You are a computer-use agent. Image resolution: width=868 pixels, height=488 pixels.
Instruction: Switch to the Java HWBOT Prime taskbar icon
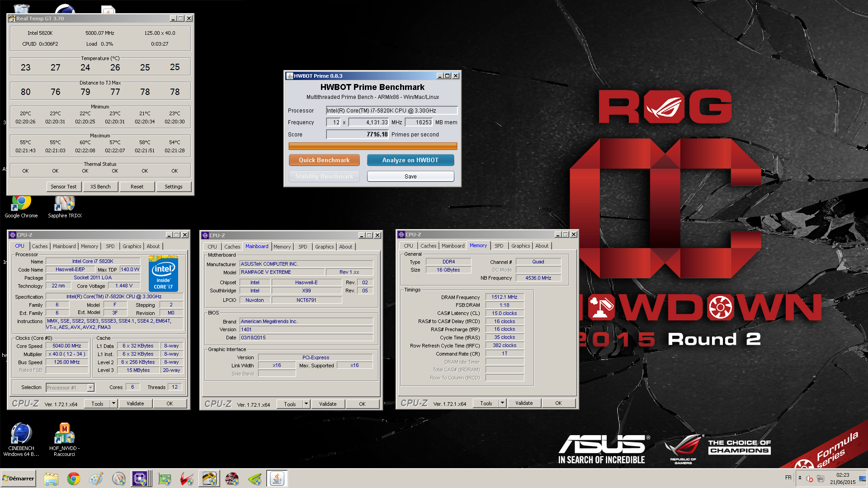click(x=277, y=479)
